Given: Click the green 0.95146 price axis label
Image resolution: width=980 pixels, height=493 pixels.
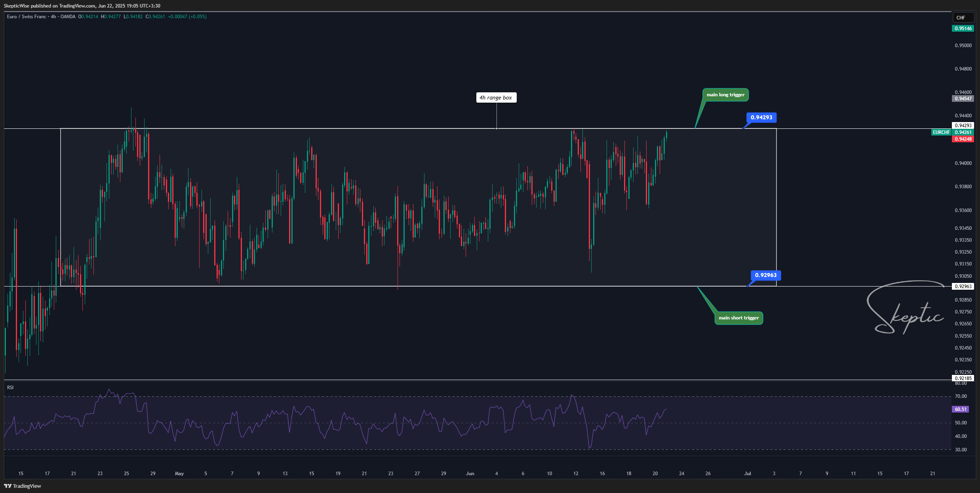Looking at the screenshot, I should [963, 29].
